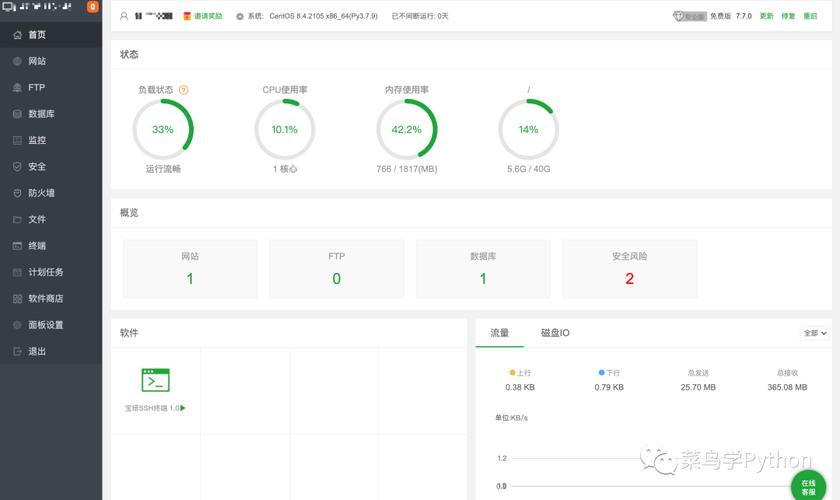Viewport: 840px width, 500px height.
Task: Click the 文件 folder icon in sidebar
Action: [17, 219]
